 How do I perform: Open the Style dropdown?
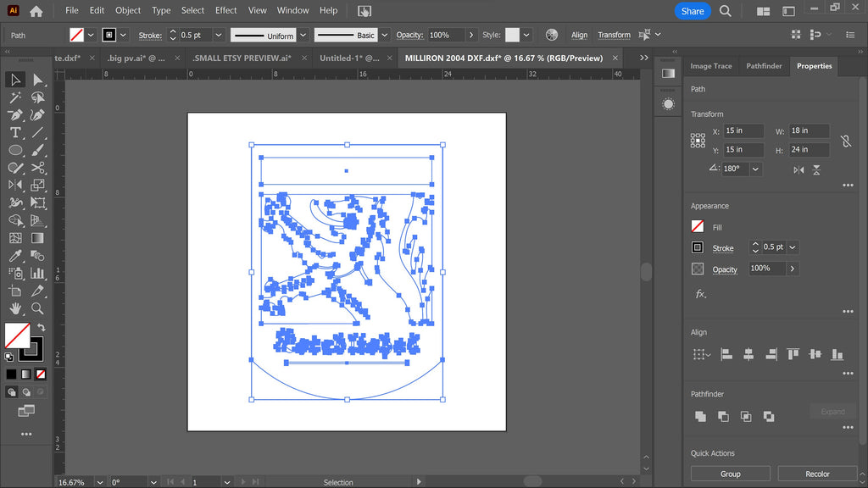526,35
